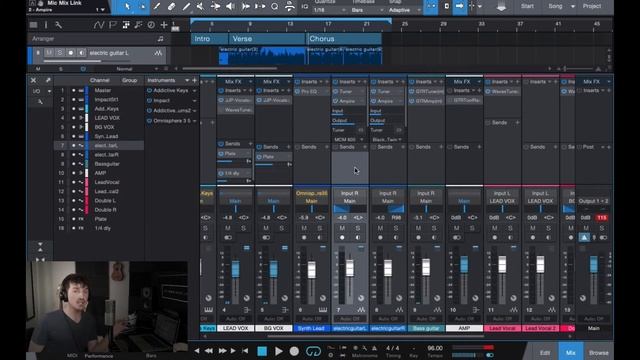Image resolution: width=640 pixels, height=360 pixels.
Task: Open the Song menu arrow
Action: 573,7
